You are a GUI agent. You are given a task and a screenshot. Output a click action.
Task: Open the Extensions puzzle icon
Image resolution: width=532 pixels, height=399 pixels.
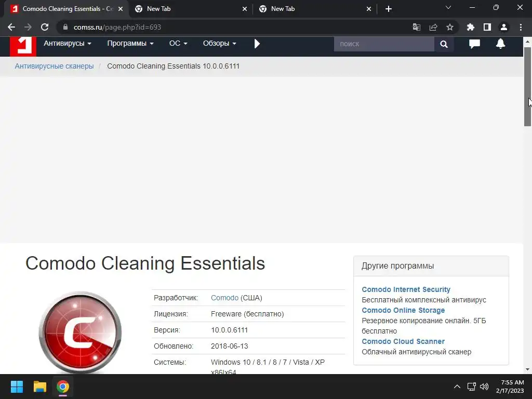(471, 27)
